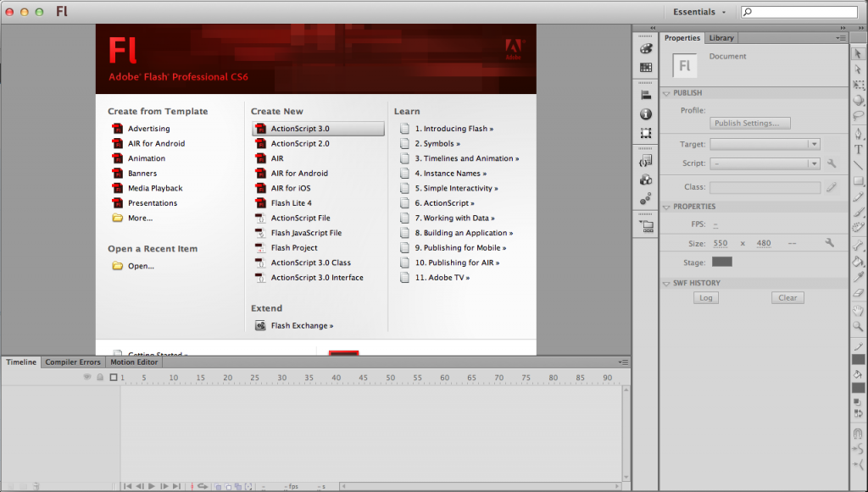Click the Swap Colors icon

858,413
